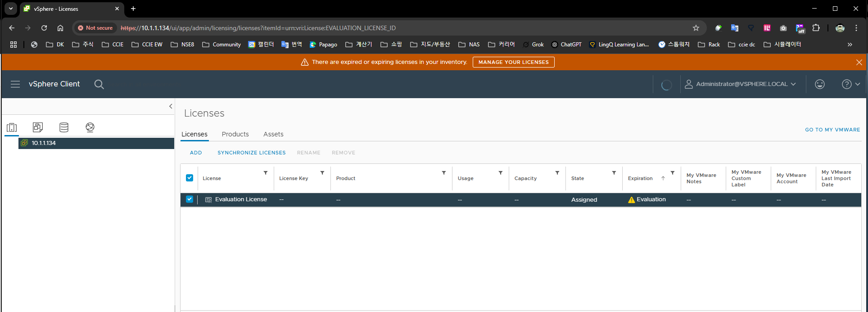Select the Networking inventory icon
This screenshot has height=312, width=868.
pos(90,127)
